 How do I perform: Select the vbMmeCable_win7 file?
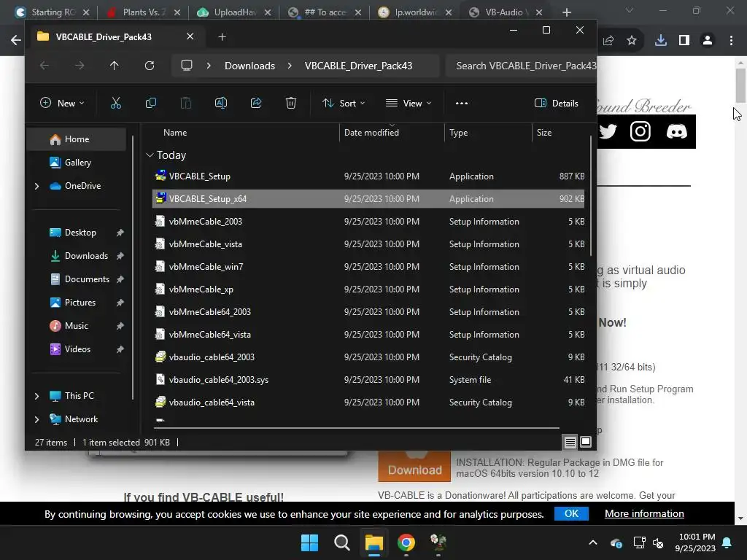[368, 267]
